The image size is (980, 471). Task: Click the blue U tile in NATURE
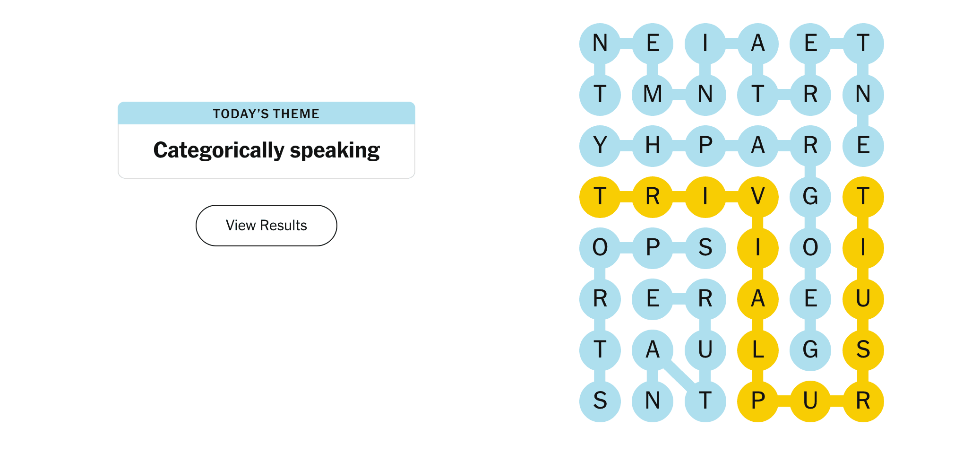[705, 350]
